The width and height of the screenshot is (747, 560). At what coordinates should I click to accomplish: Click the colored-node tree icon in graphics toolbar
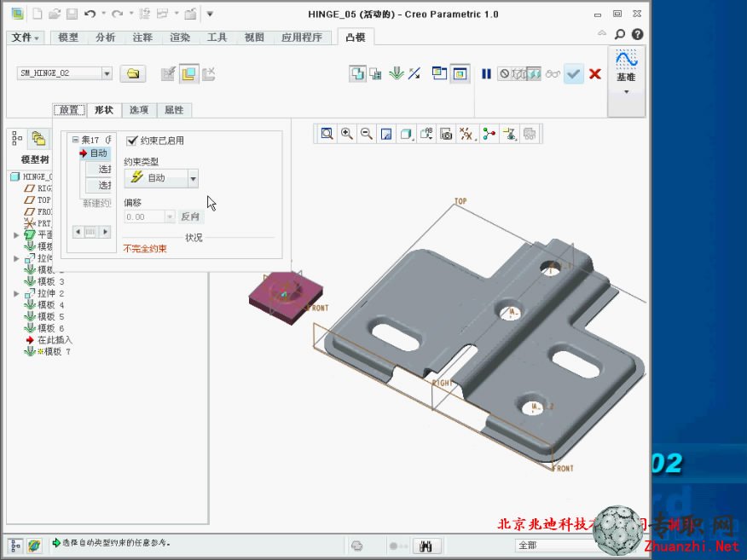click(489, 134)
